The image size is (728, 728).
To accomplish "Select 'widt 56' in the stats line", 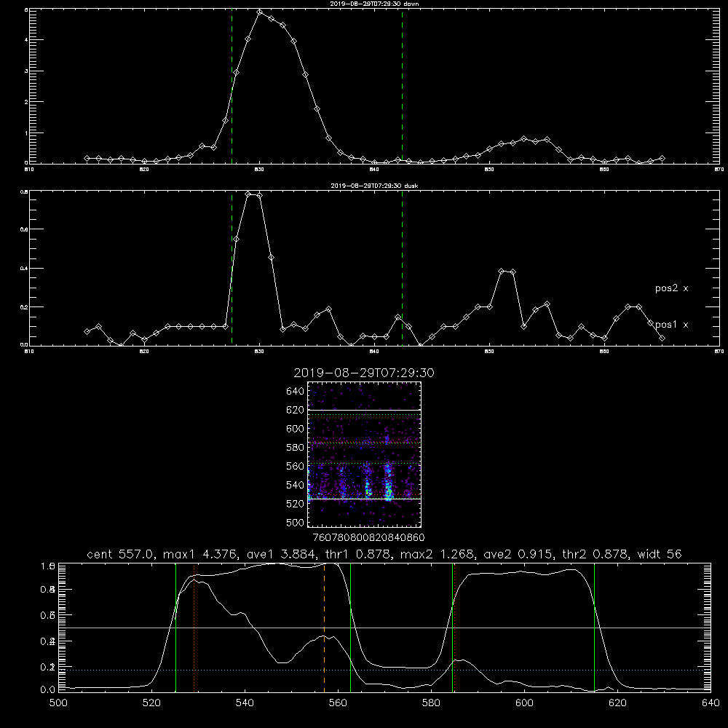I will [x=660, y=554].
